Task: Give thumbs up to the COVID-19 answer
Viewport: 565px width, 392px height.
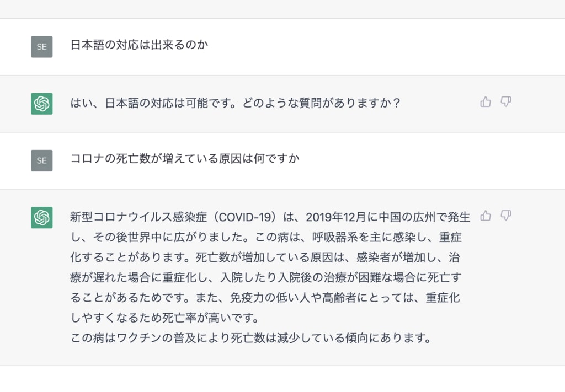Action: pyautogui.click(x=486, y=216)
